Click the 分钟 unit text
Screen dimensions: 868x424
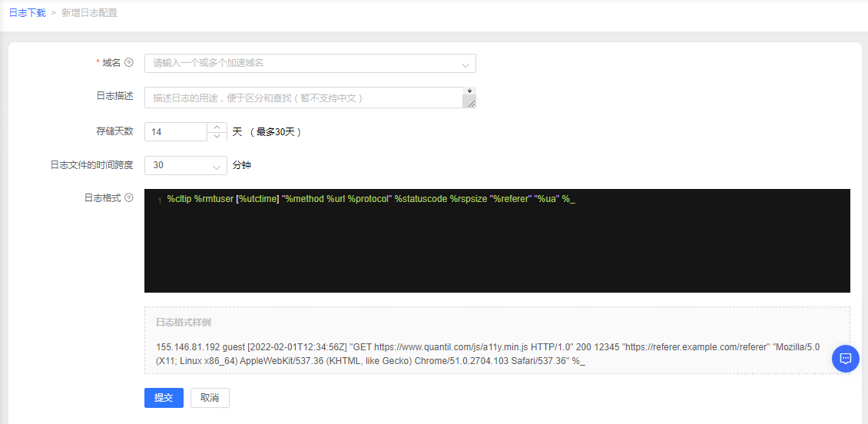[x=243, y=165]
